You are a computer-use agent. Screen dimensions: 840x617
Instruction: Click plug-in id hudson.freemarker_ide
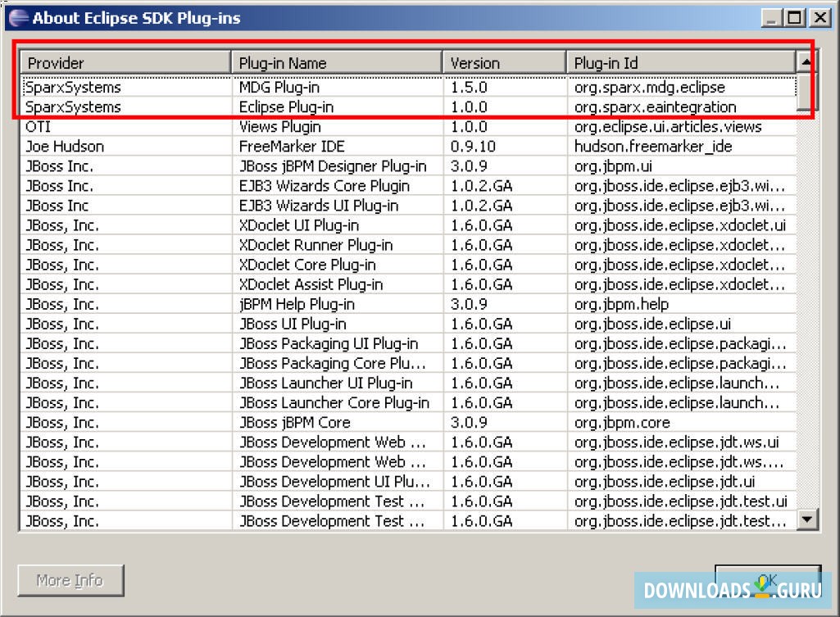[653, 147]
